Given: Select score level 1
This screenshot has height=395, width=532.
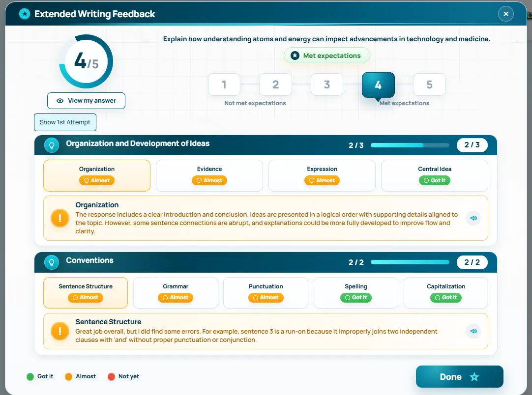Looking at the screenshot, I should point(224,85).
